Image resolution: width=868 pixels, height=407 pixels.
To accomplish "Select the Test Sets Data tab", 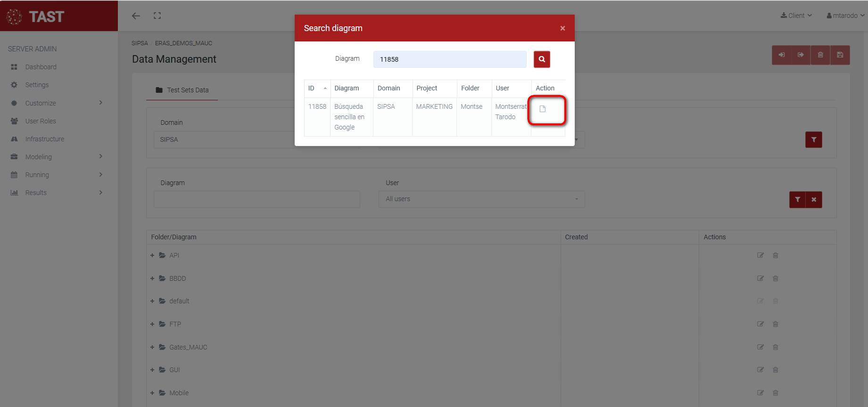I will tap(182, 90).
